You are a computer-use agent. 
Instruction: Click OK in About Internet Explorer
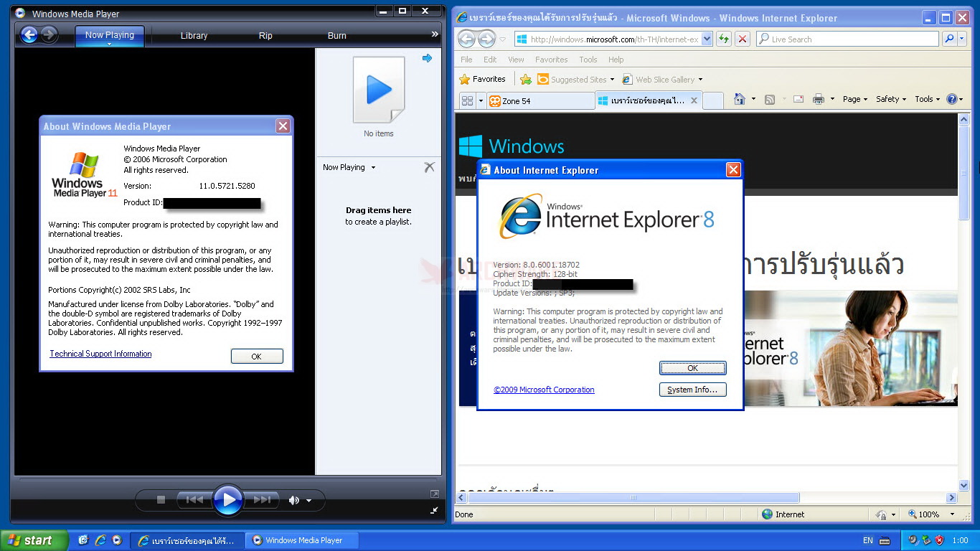[x=693, y=368]
